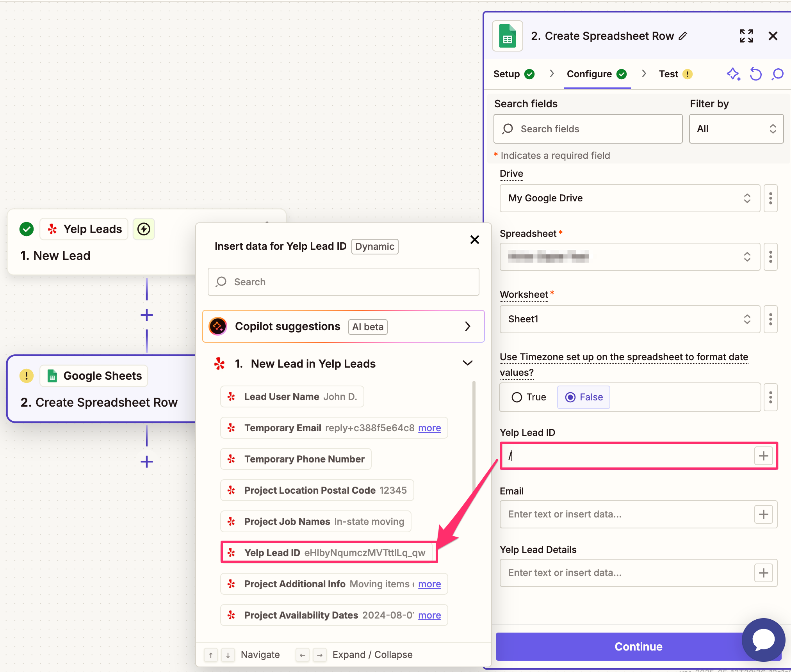Expand Copilot suggestions row

tap(467, 326)
